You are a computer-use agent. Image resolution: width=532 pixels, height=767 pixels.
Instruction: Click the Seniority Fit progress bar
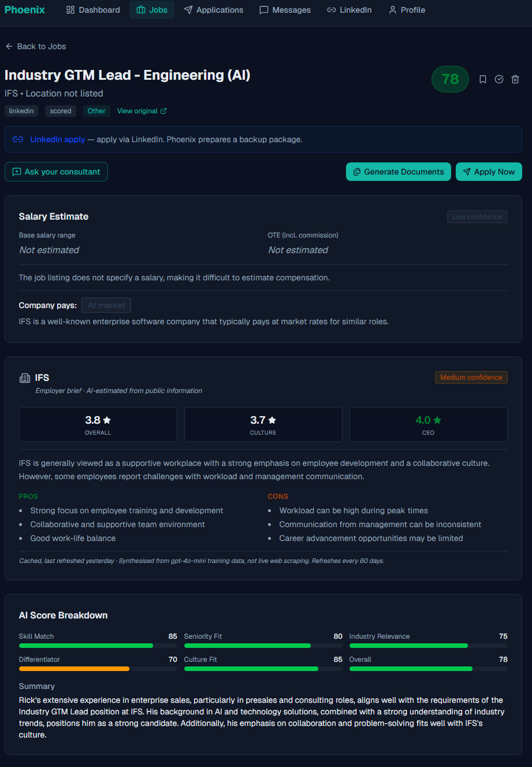(263, 646)
